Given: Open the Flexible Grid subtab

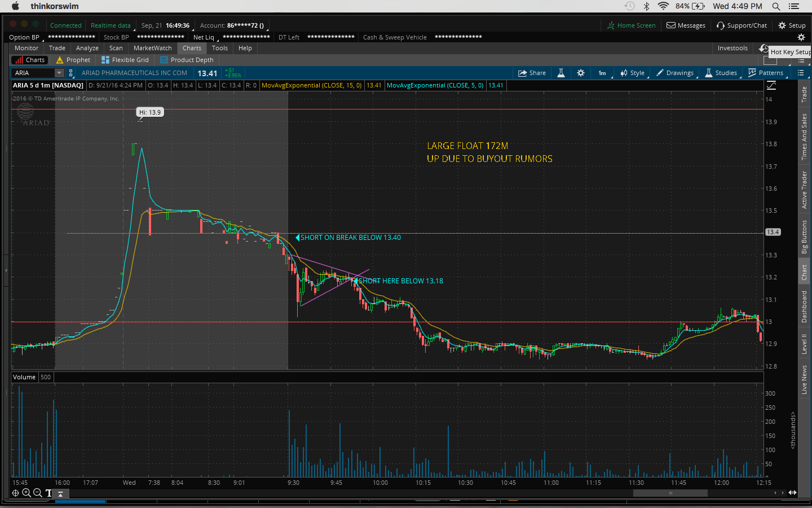Looking at the screenshot, I should (125, 60).
